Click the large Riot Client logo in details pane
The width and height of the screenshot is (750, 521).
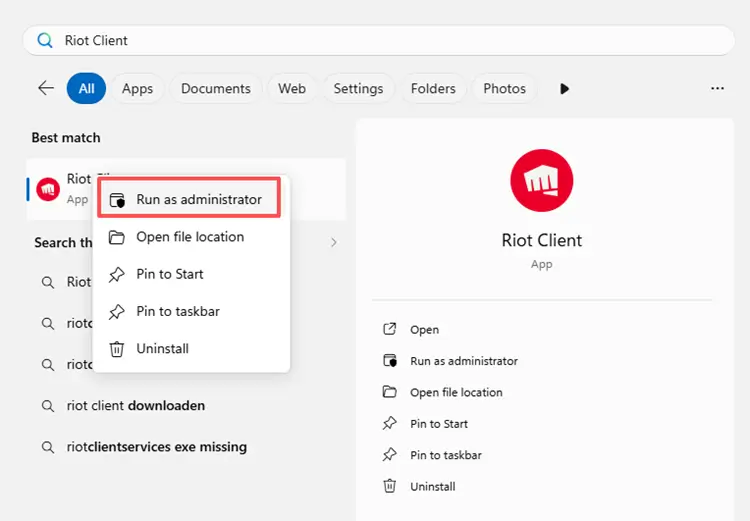pyautogui.click(x=541, y=180)
